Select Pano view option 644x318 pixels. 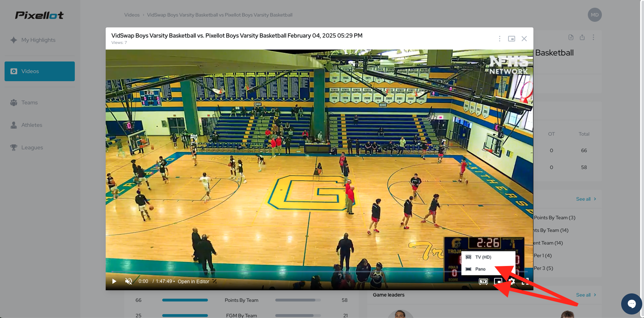[x=488, y=269]
